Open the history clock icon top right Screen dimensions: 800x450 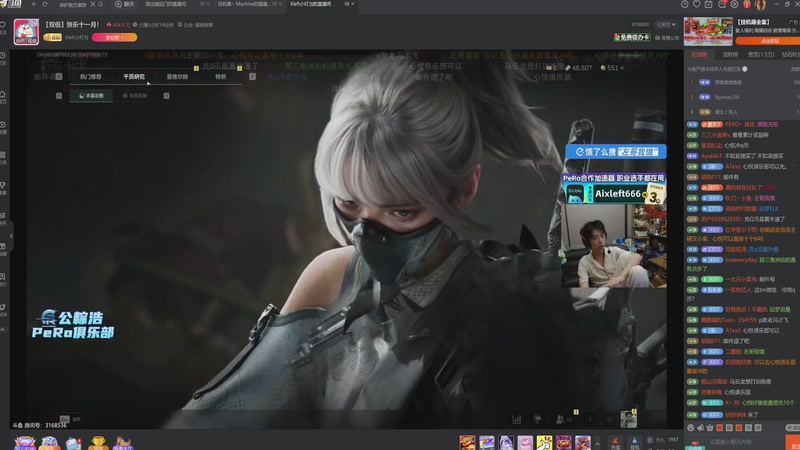685,4
